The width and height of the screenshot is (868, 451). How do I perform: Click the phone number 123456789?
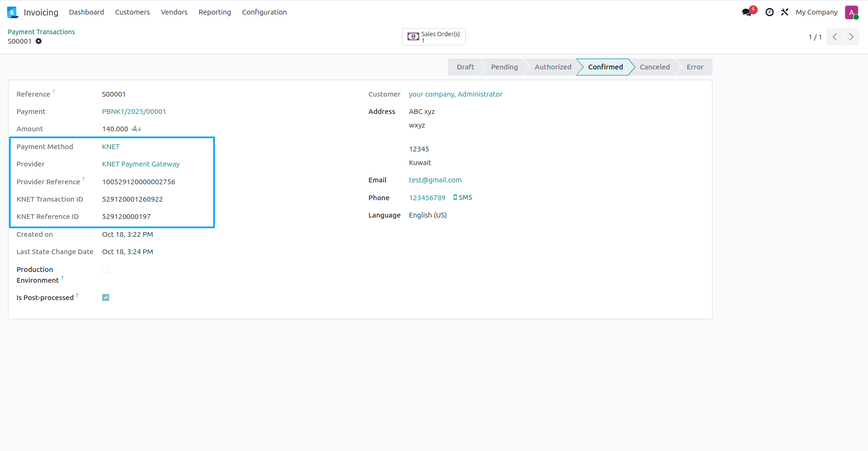(x=427, y=198)
